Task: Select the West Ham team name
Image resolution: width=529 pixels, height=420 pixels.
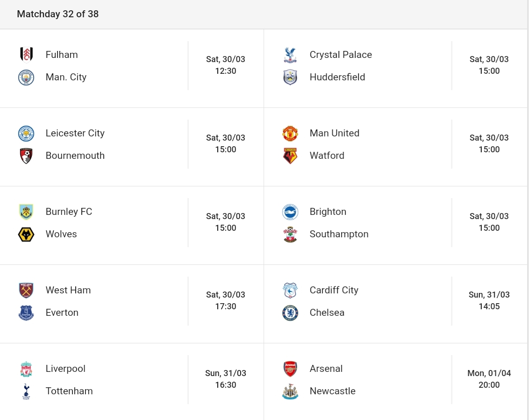Action: 68,290
